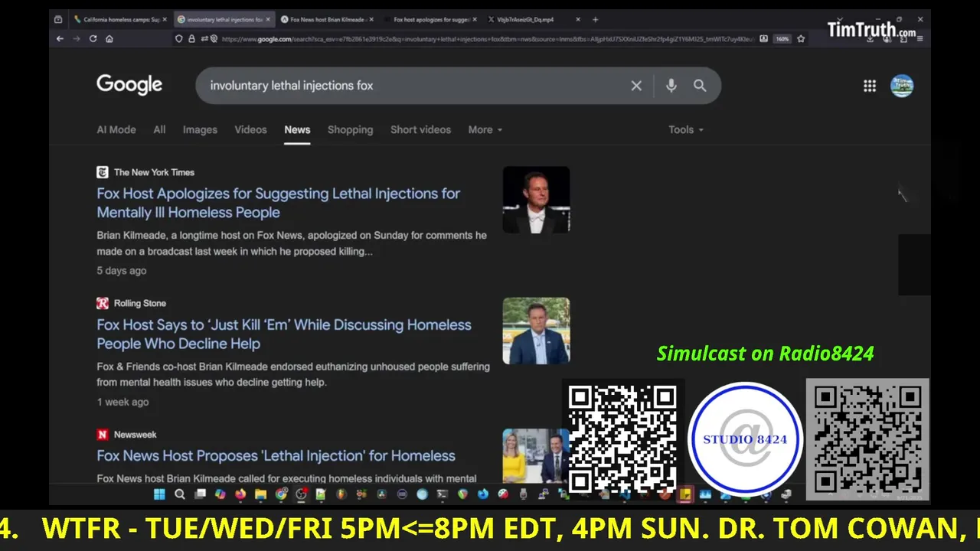Open a new tab with the plus

(595, 19)
